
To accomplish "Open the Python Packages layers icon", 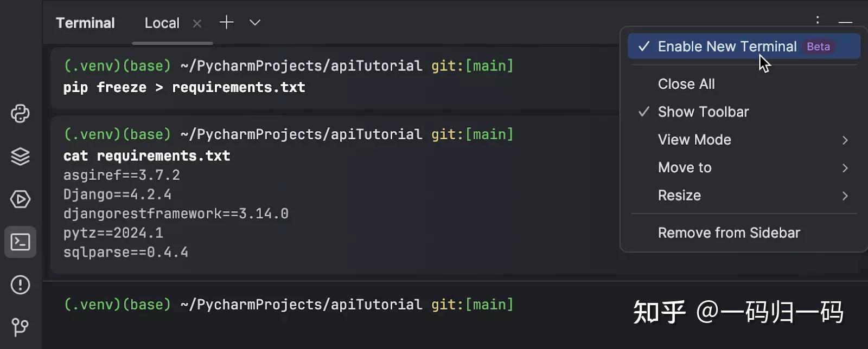I will (x=20, y=157).
